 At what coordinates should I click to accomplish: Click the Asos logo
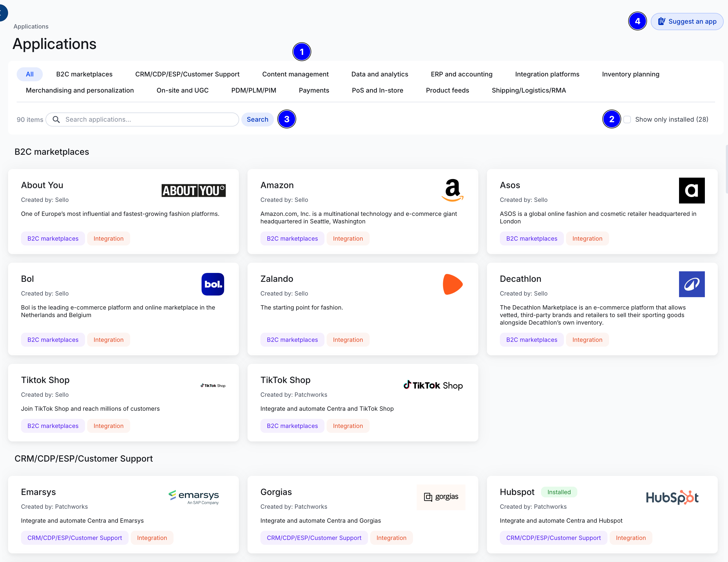pos(692,191)
